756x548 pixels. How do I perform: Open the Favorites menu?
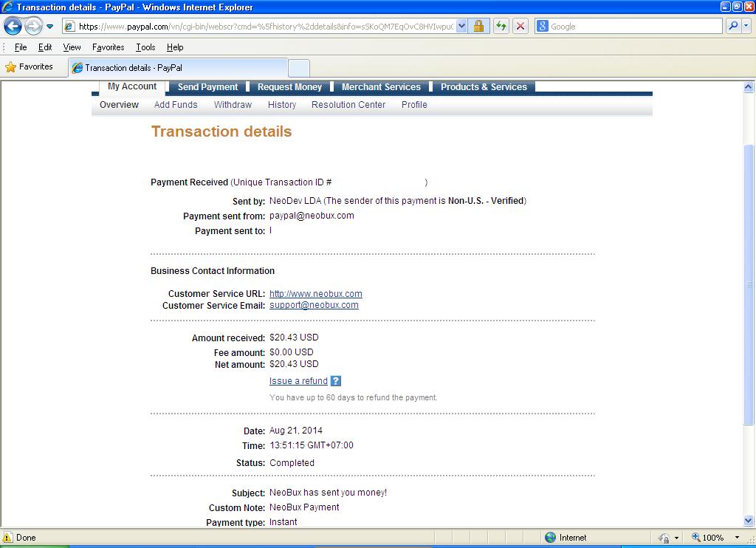coord(108,47)
